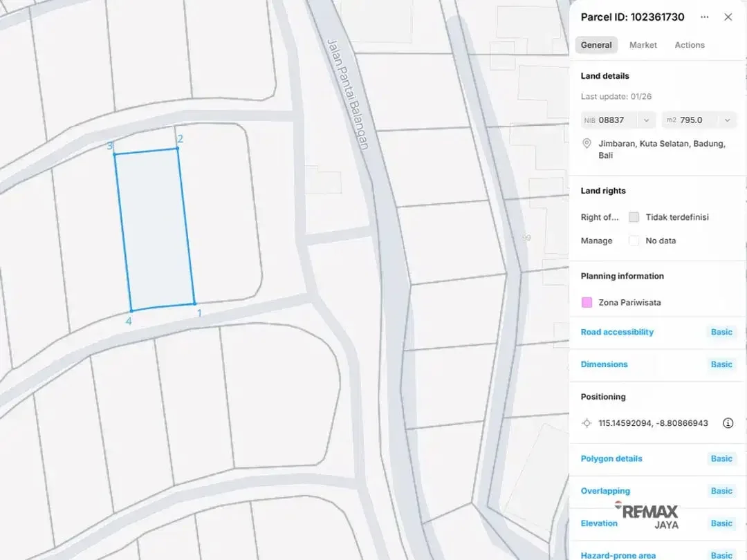Click the Zona Pariwisata label
Screen dimensions: 747x560
629,302
